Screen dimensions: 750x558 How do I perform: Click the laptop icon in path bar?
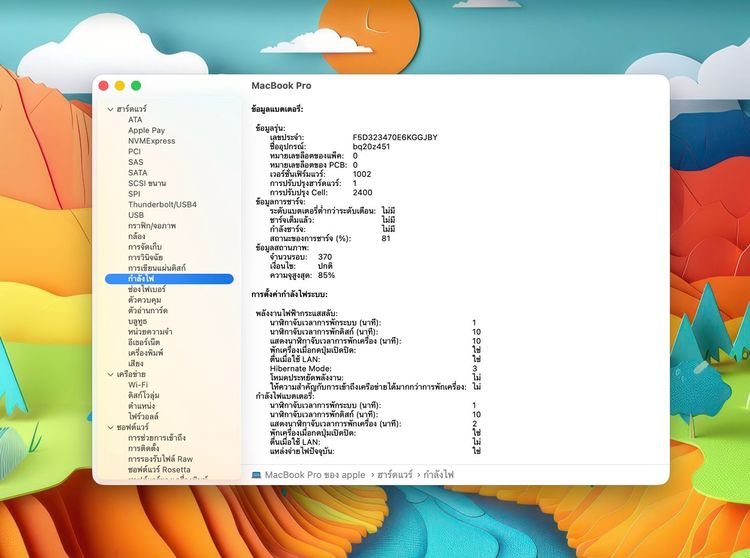pyautogui.click(x=256, y=475)
